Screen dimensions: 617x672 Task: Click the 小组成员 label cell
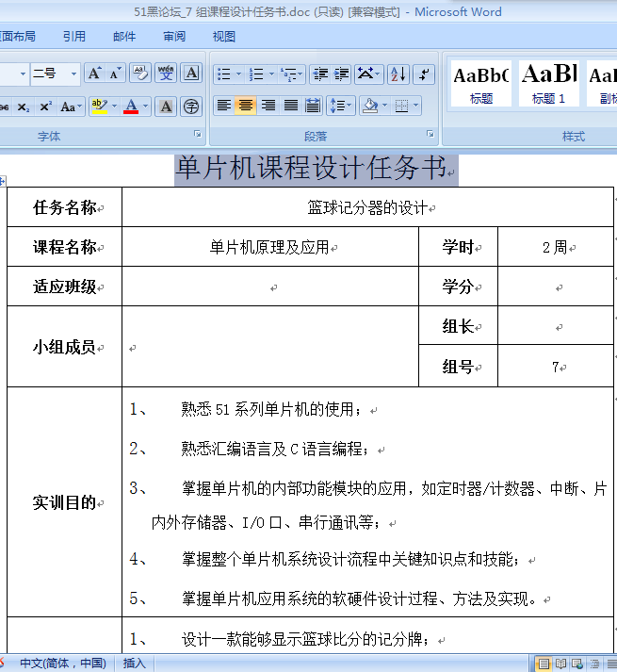click(65, 347)
